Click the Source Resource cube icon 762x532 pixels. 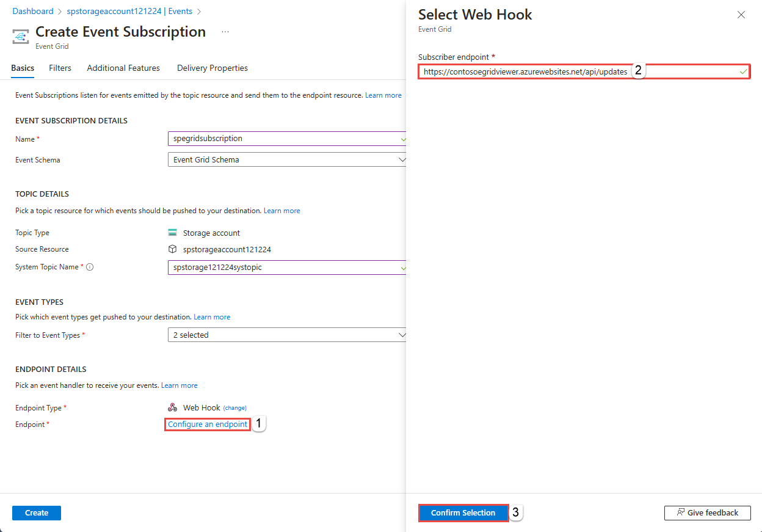pos(173,249)
